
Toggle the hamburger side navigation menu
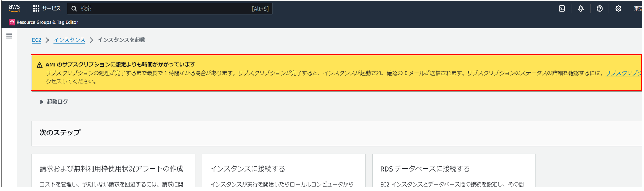click(9, 36)
